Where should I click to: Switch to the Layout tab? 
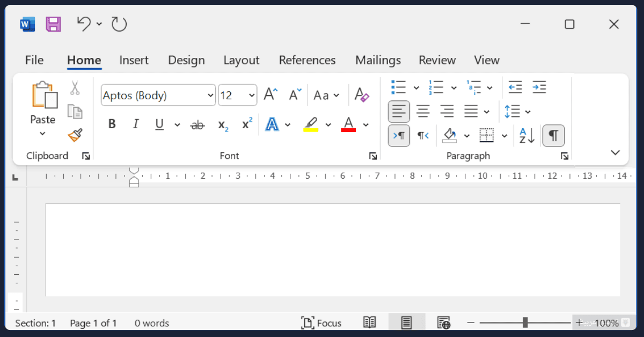241,60
